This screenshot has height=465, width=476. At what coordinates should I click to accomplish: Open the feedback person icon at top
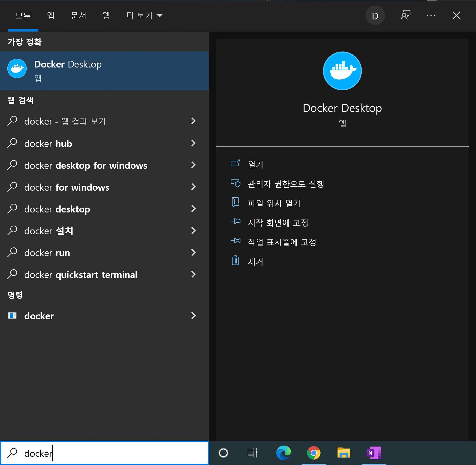[405, 16]
